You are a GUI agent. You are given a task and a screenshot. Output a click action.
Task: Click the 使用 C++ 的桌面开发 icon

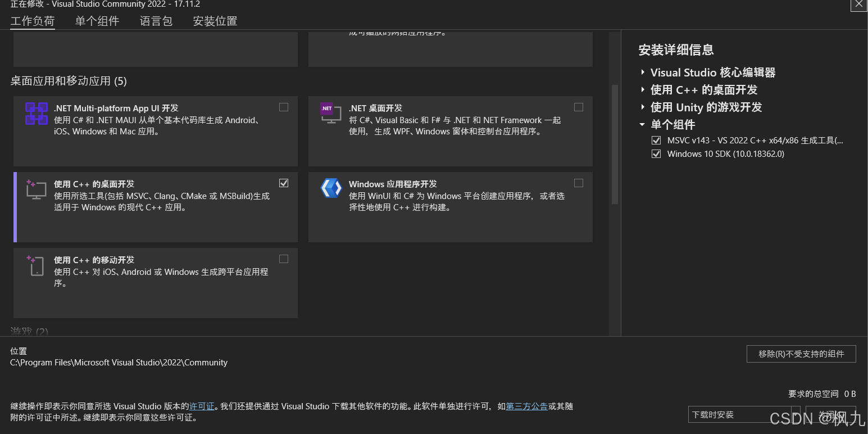[36, 189]
